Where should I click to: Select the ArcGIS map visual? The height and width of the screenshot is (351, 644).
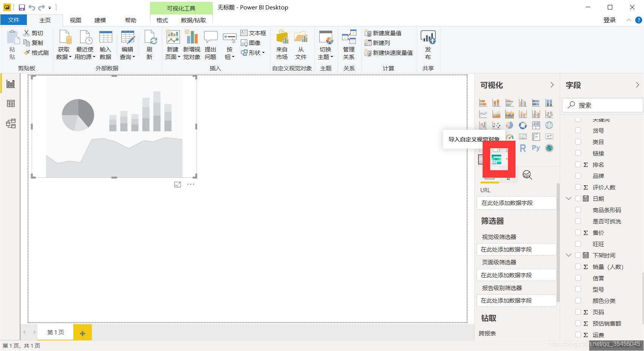pos(549,148)
